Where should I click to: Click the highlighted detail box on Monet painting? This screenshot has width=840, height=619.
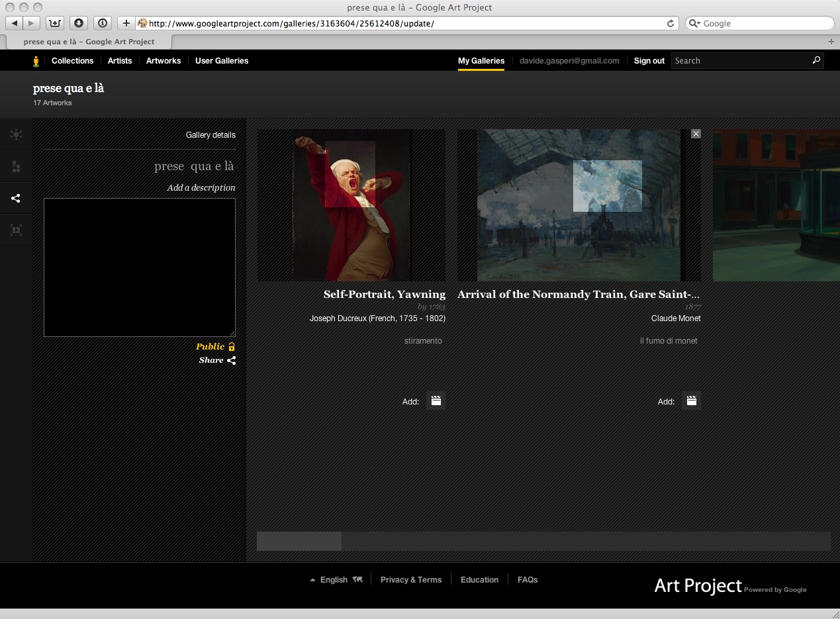tap(608, 186)
